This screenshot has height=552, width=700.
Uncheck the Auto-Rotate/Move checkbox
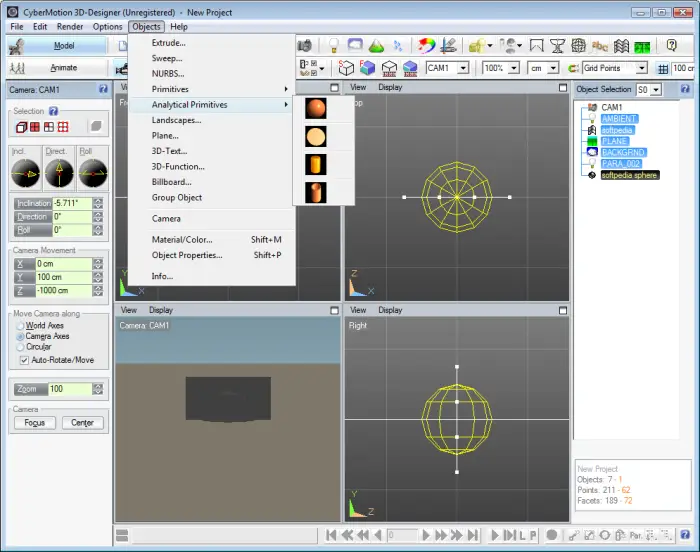coord(24,360)
